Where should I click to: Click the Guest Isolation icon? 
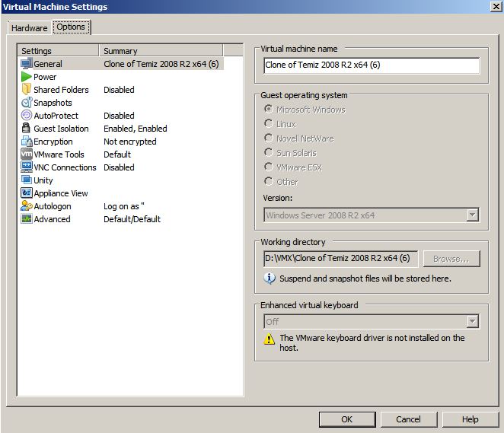(27, 129)
